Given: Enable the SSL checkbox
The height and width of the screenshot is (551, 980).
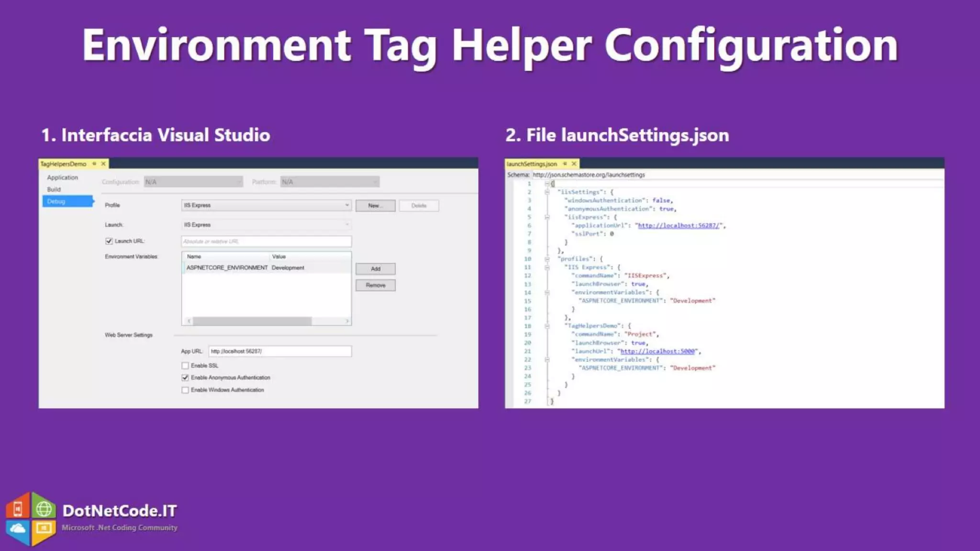Looking at the screenshot, I should (x=185, y=365).
